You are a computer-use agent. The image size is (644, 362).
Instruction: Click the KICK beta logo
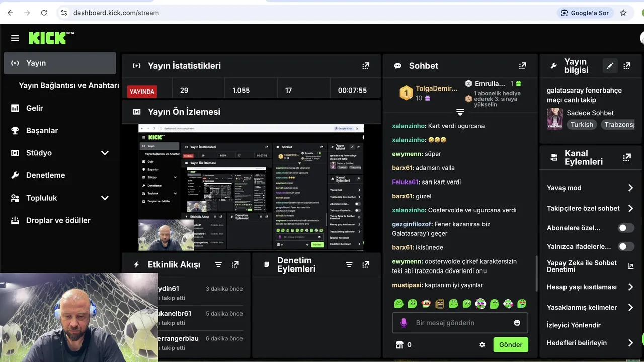pyautogui.click(x=51, y=38)
